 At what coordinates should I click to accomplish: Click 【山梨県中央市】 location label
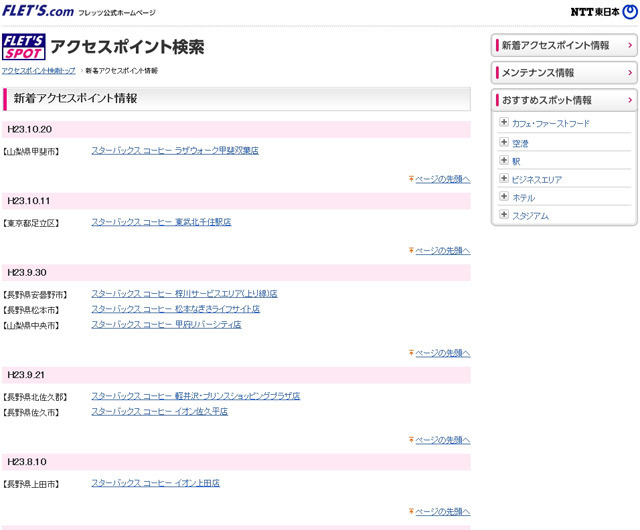[31, 326]
